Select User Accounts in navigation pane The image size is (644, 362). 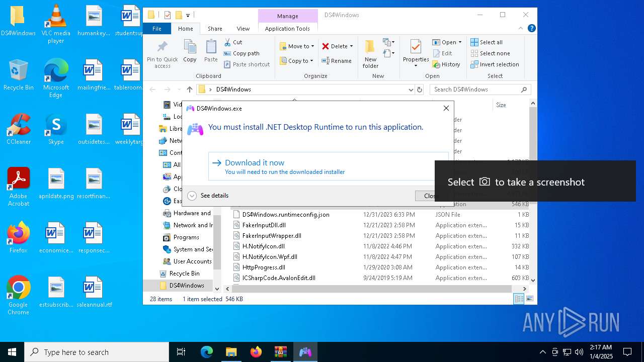click(x=187, y=261)
